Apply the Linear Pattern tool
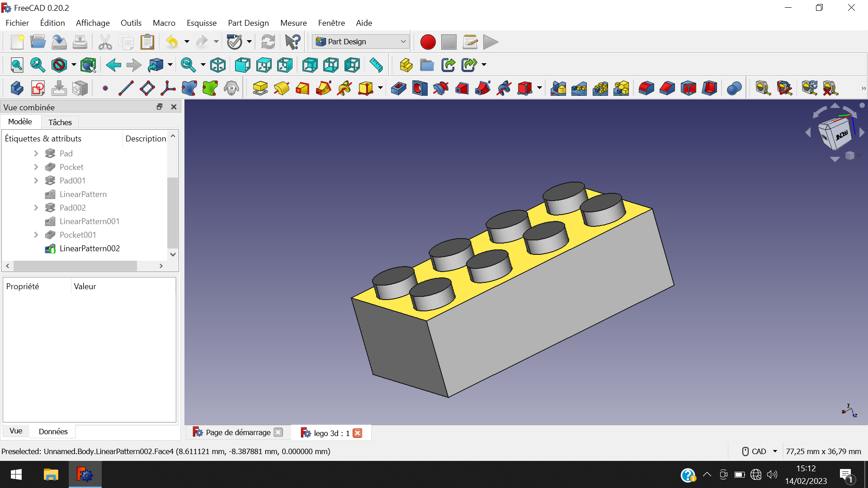This screenshot has width=868, height=488. tap(579, 88)
